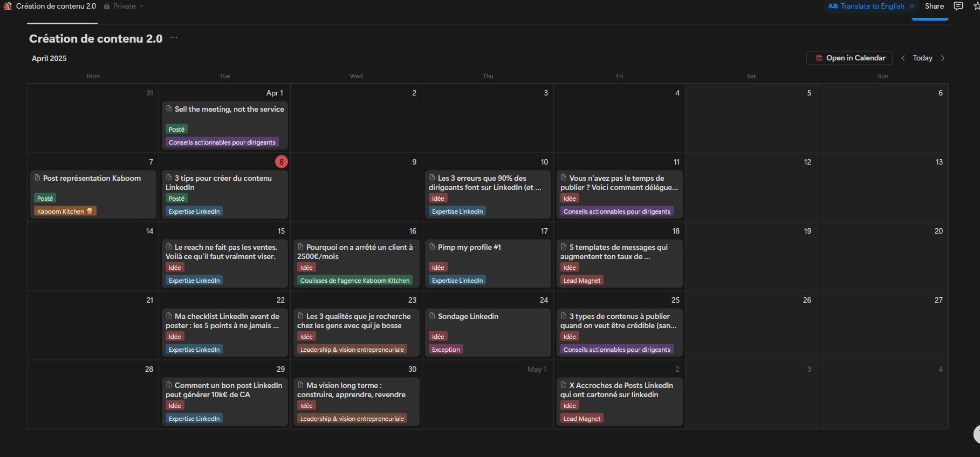Open the comments icon in top bar
This screenshot has width=980, height=457.
(x=958, y=6)
